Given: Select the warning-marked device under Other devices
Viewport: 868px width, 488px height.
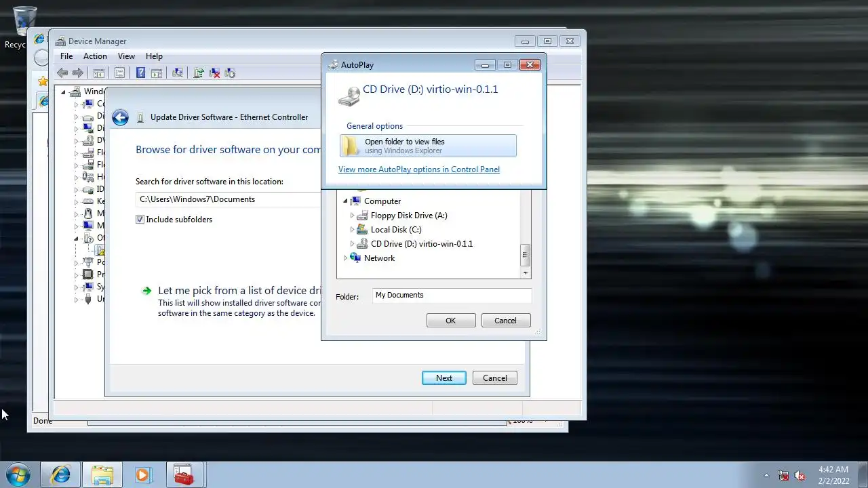Looking at the screenshot, I should click(100, 251).
